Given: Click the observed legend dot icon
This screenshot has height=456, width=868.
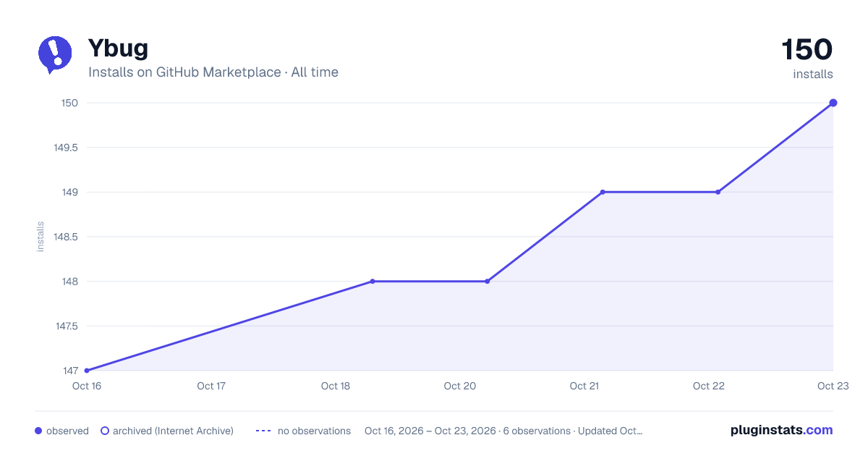Looking at the screenshot, I should tap(38, 431).
